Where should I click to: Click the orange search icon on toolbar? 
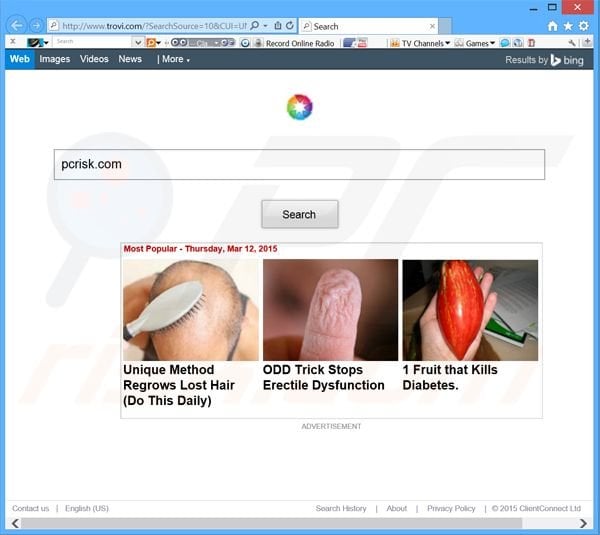click(x=151, y=42)
